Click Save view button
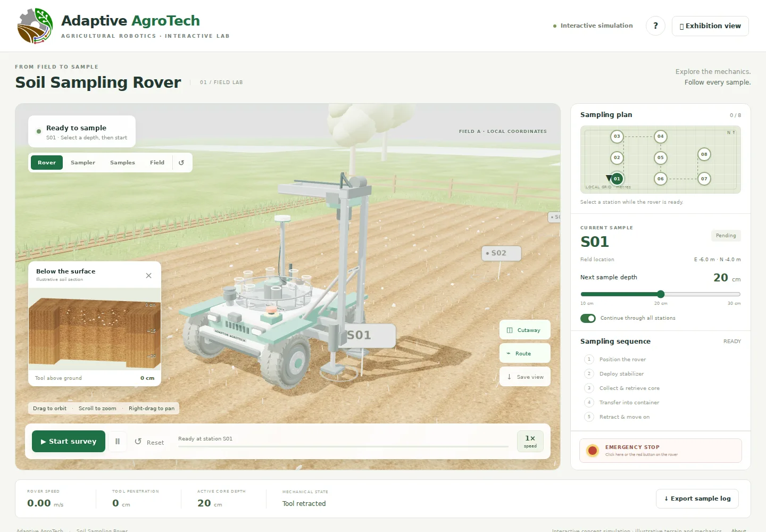 [525, 377]
